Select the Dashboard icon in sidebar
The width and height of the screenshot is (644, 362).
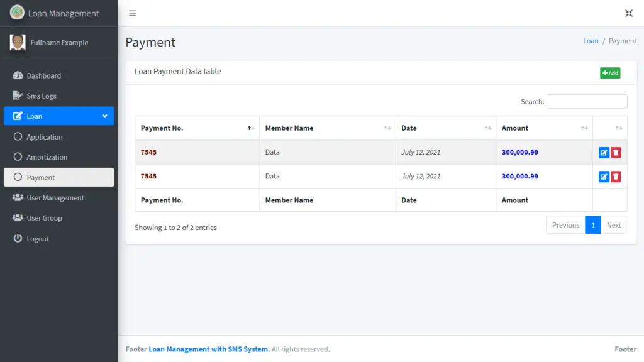(x=18, y=75)
